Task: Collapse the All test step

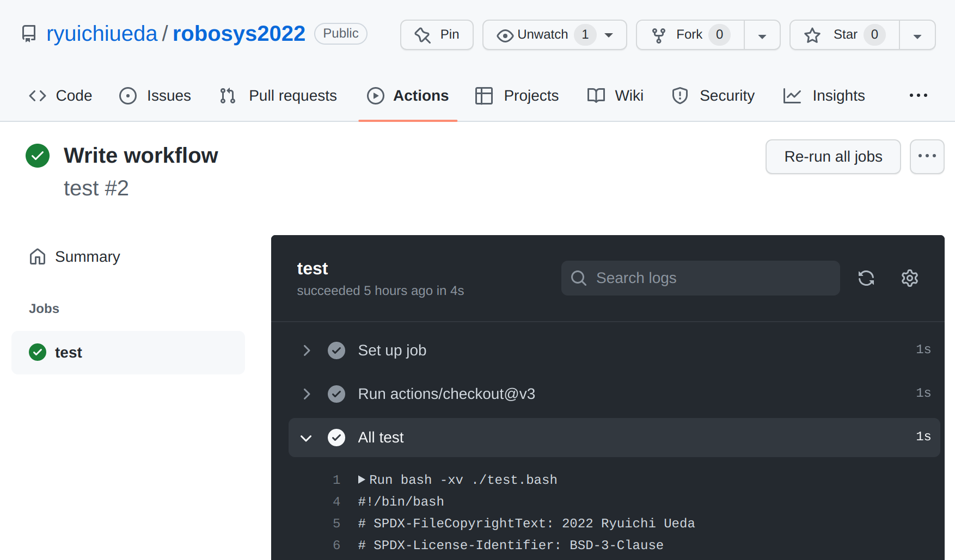Action: [x=307, y=438]
